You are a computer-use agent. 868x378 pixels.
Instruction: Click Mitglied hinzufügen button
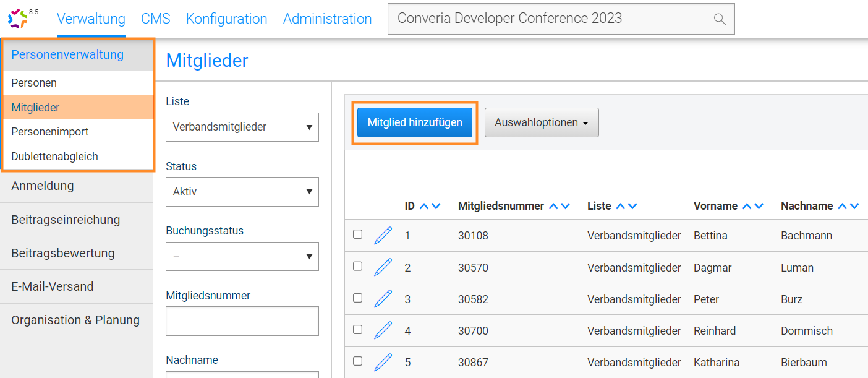tap(414, 122)
